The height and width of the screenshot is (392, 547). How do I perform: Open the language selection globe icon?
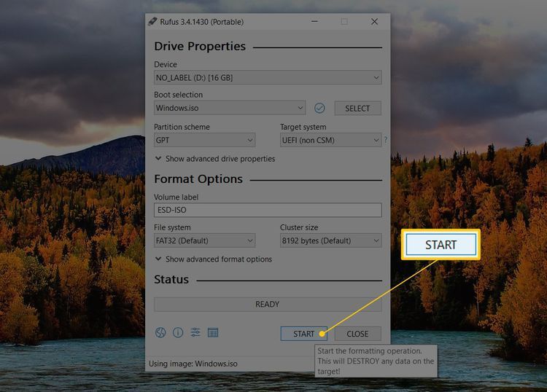pyautogui.click(x=160, y=333)
